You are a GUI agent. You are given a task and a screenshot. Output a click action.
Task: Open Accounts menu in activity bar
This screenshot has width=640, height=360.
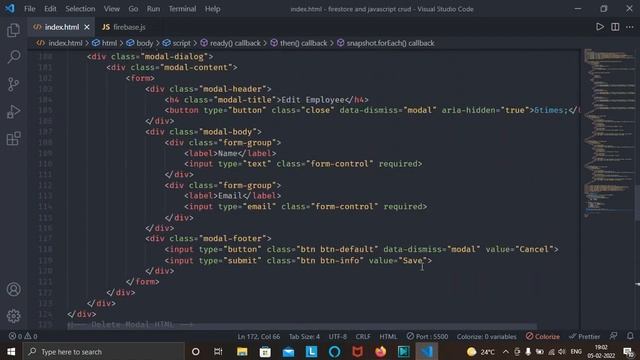(x=13, y=289)
